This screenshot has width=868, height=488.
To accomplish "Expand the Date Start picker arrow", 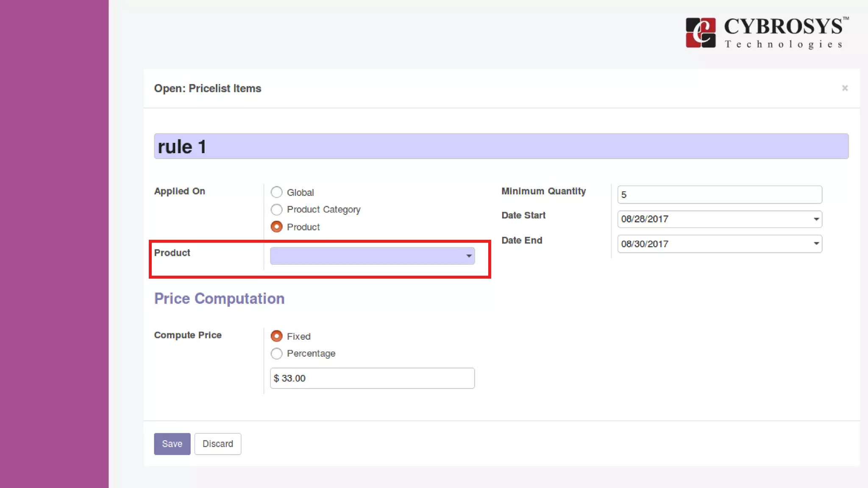I will 816,219.
